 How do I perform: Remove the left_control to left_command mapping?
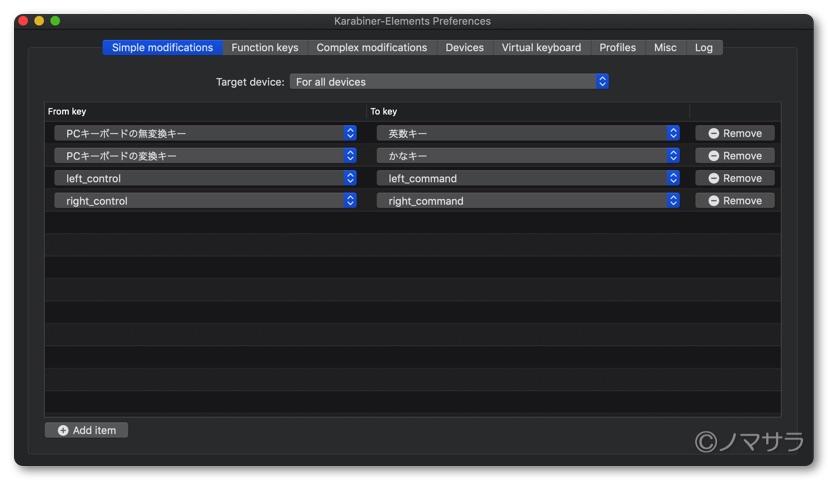click(734, 178)
